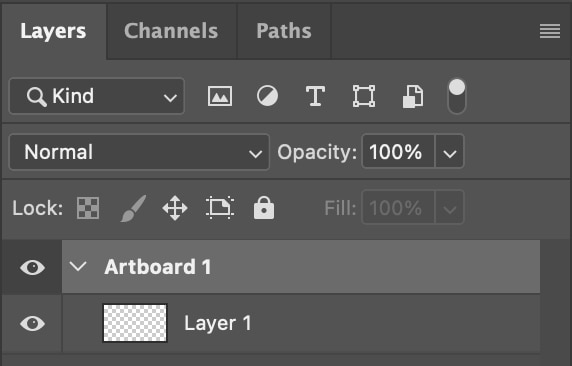Open the Normal blend mode dropdown
The width and height of the screenshot is (572, 366).
click(139, 152)
